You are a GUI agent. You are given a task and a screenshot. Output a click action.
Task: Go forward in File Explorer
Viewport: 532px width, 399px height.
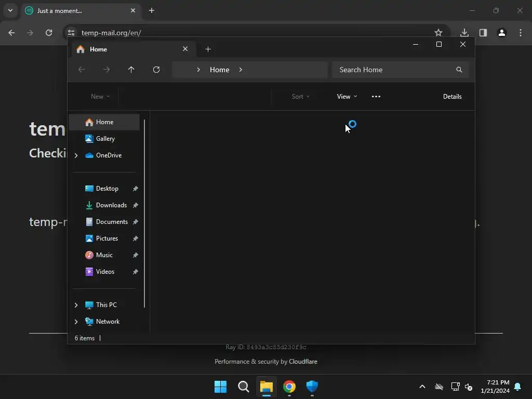(107, 70)
